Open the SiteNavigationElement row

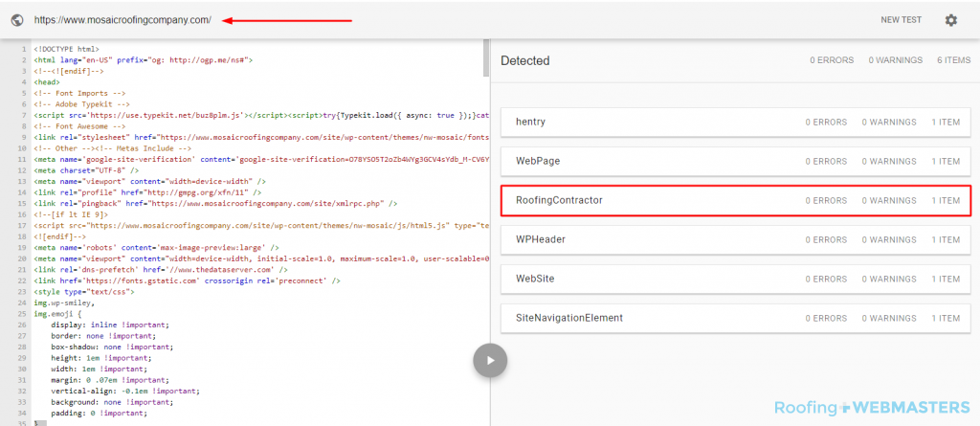(x=736, y=318)
